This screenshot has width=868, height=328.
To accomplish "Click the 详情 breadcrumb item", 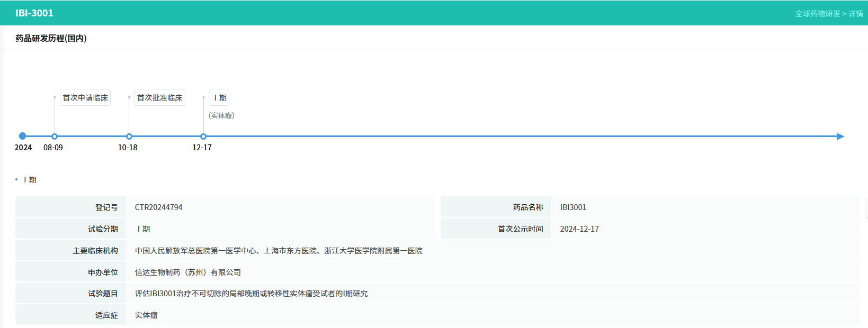I will (856, 14).
